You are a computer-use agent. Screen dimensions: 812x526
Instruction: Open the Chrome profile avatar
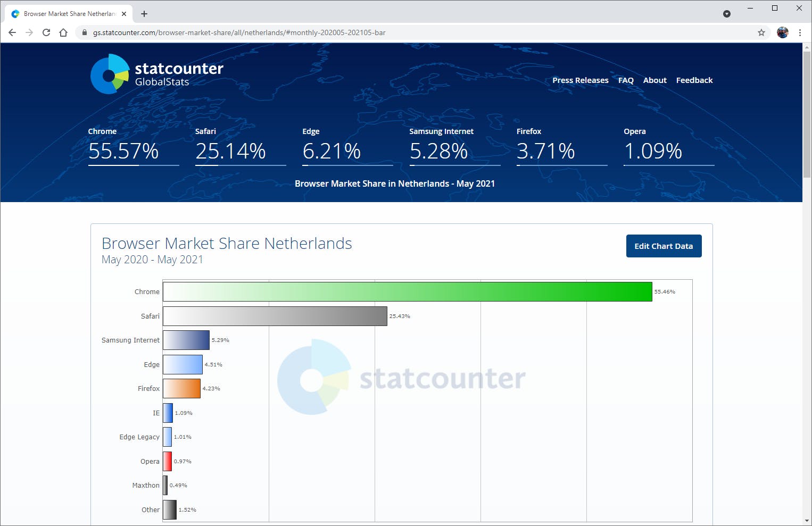[782, 32]
